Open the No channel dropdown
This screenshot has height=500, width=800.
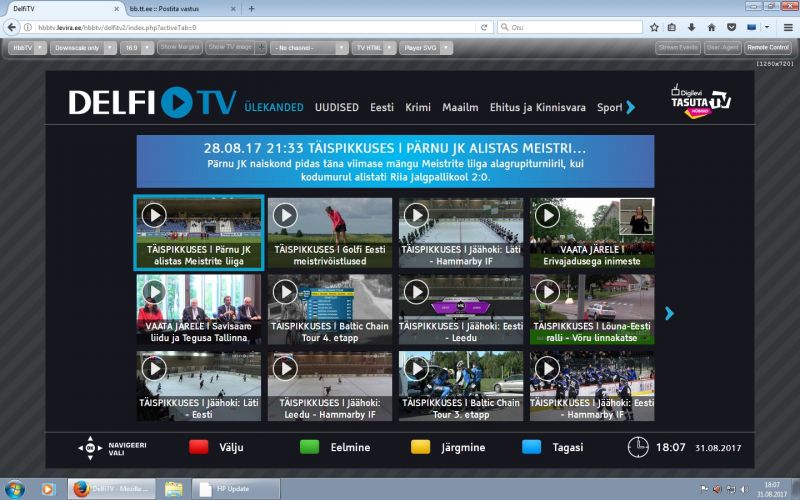[x=309, y=48]
